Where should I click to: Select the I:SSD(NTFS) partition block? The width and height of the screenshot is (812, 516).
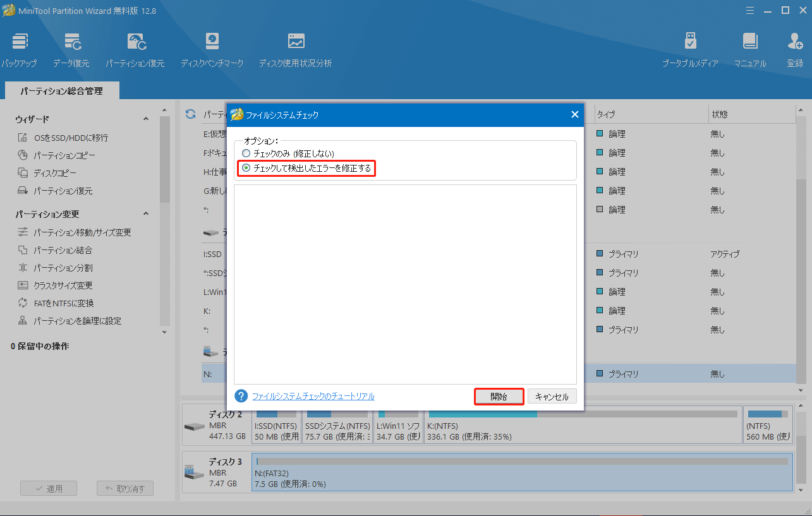[x=276, y=425]
